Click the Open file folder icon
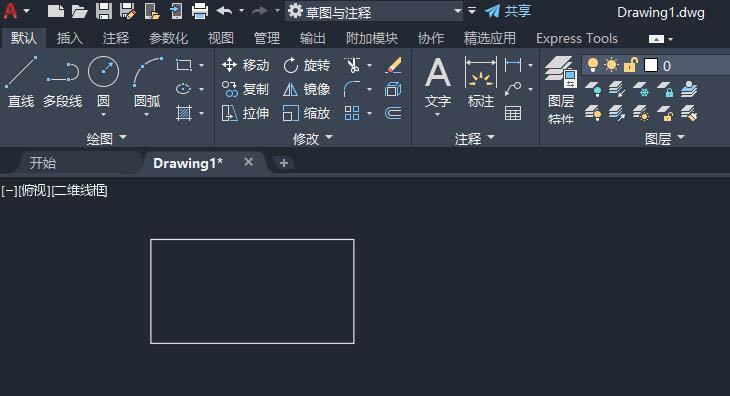Image resolution: width=730 pixels, height=396 pixels. [80, 11]
